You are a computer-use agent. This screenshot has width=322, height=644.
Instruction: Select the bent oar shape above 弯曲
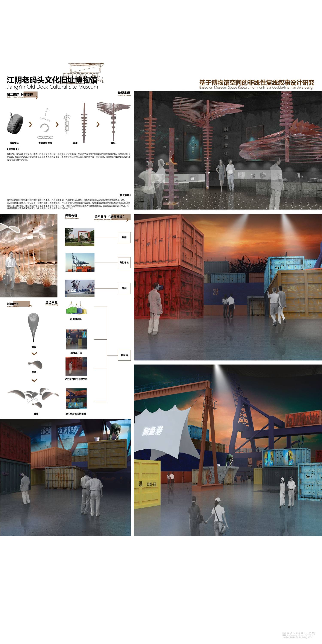click(35, 365)
